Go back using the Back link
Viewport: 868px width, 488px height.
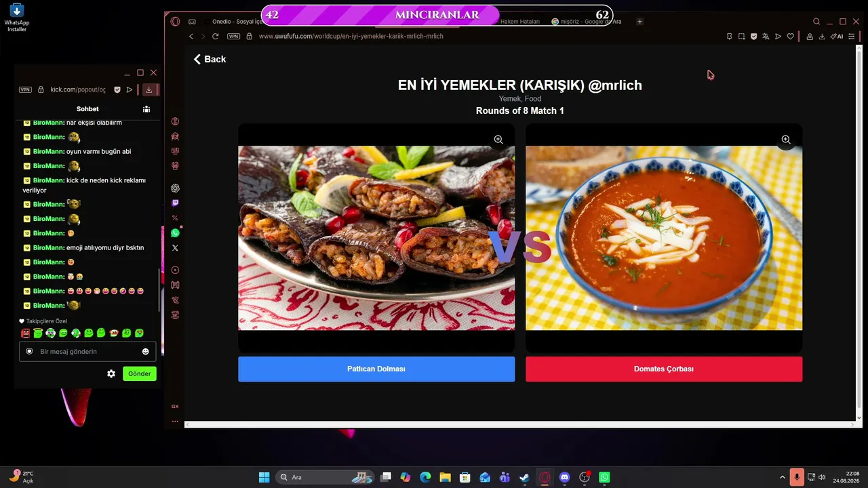pyautogui.click(x=210, y=59)
